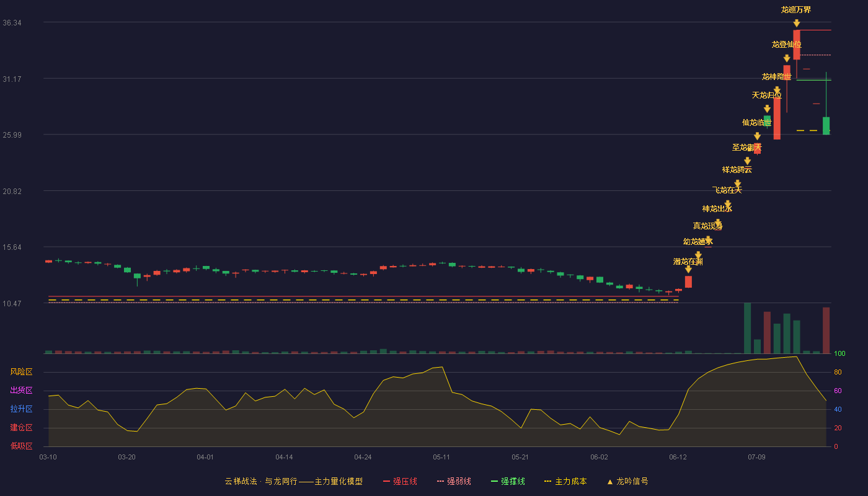The width and height of the screenshot is (868, 496).
Task: Click the 05-11 date label
Action: click(441, 457)
